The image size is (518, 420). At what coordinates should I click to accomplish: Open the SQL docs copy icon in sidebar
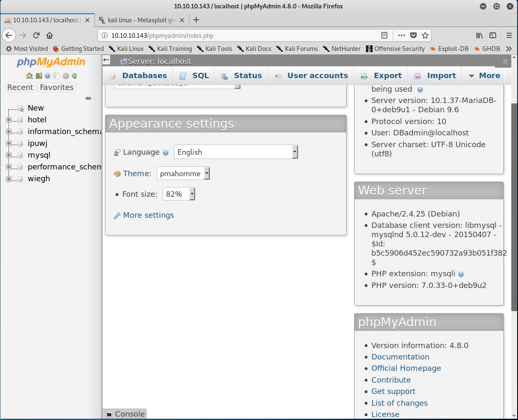[56, 76]
